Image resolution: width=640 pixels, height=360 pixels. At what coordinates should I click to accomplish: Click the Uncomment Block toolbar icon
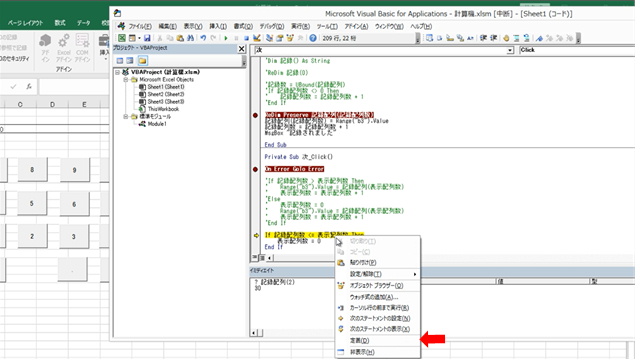527,38
